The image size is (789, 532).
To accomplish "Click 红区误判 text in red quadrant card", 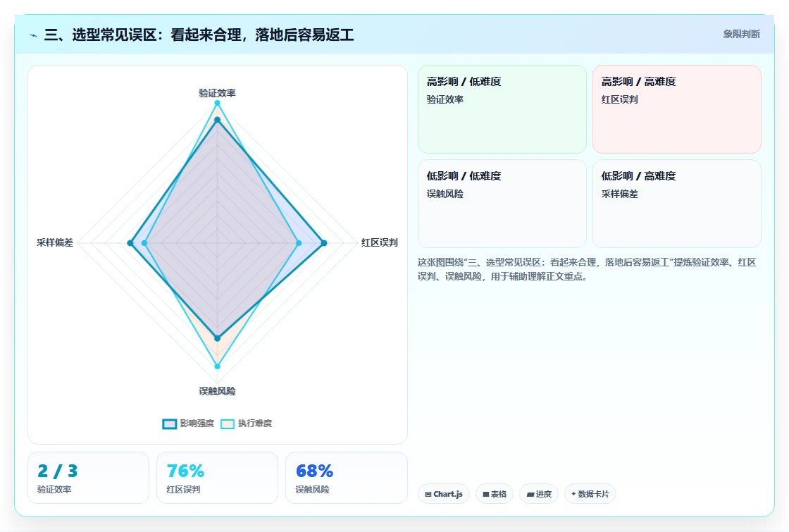I will coord(619,99).
